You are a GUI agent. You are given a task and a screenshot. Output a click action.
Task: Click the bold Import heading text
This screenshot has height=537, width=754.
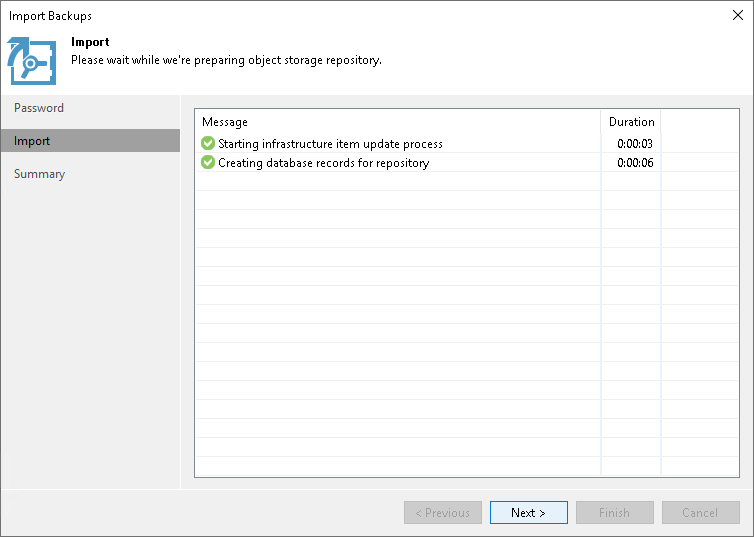pos(90,43)
